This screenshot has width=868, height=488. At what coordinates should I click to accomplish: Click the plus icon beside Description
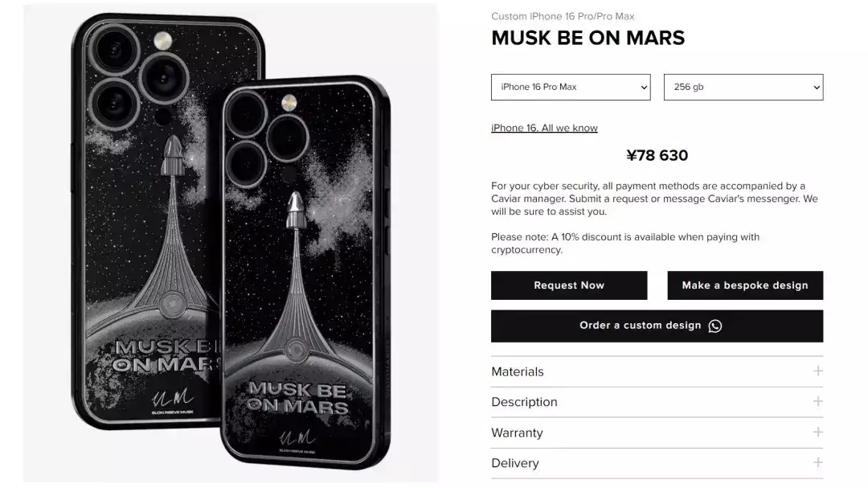point(817,402)
